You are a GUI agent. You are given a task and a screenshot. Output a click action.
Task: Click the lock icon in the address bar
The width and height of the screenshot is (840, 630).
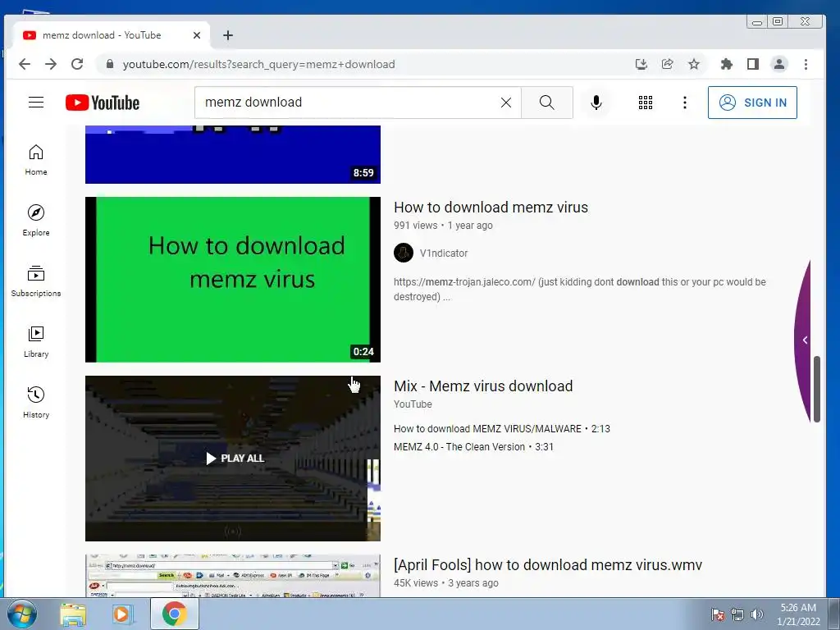[110, 64]
